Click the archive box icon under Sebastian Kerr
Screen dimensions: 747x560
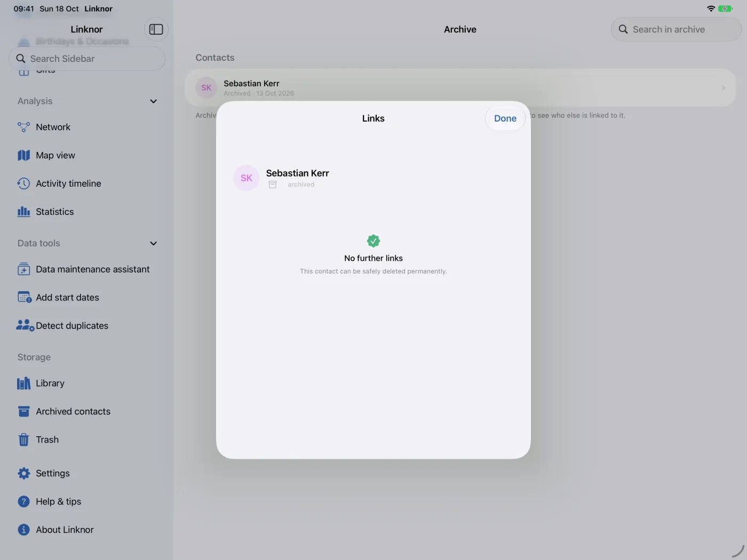coord(273,185)
